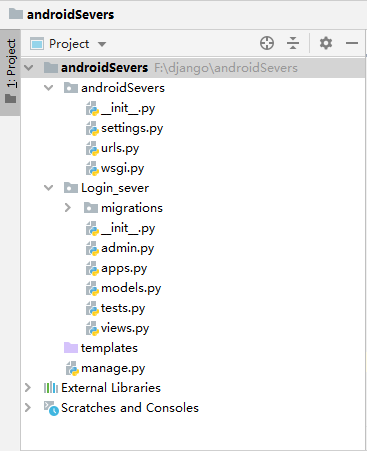This screenshot has height=451, width=367.
Task: Select settings.py file
Action: point(132,128)
